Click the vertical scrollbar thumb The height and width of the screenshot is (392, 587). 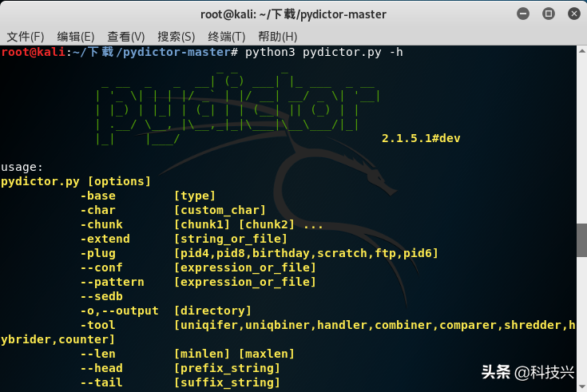click(x=581, y=240)
